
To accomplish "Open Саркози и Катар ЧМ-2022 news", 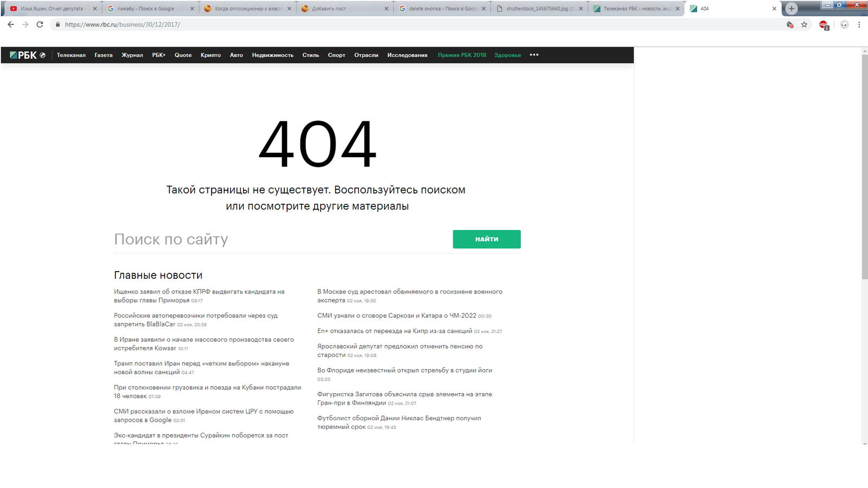I will tap(404, 316).
